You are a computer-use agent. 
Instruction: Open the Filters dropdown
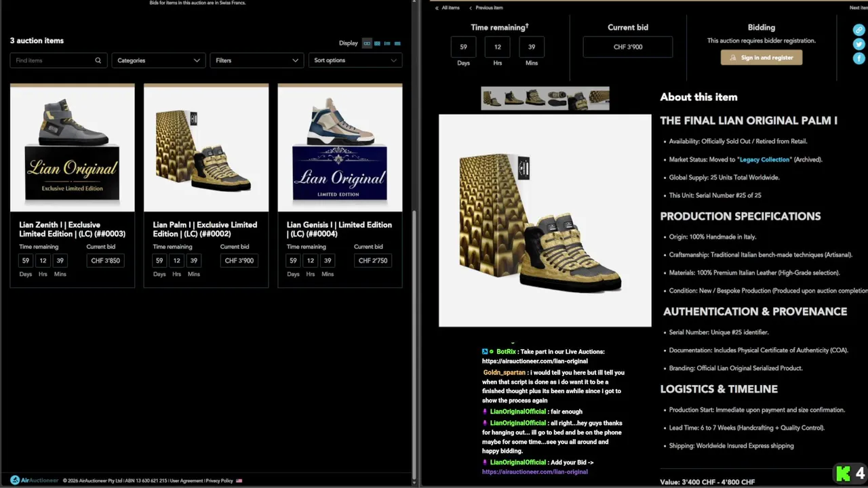pos(256,60)
